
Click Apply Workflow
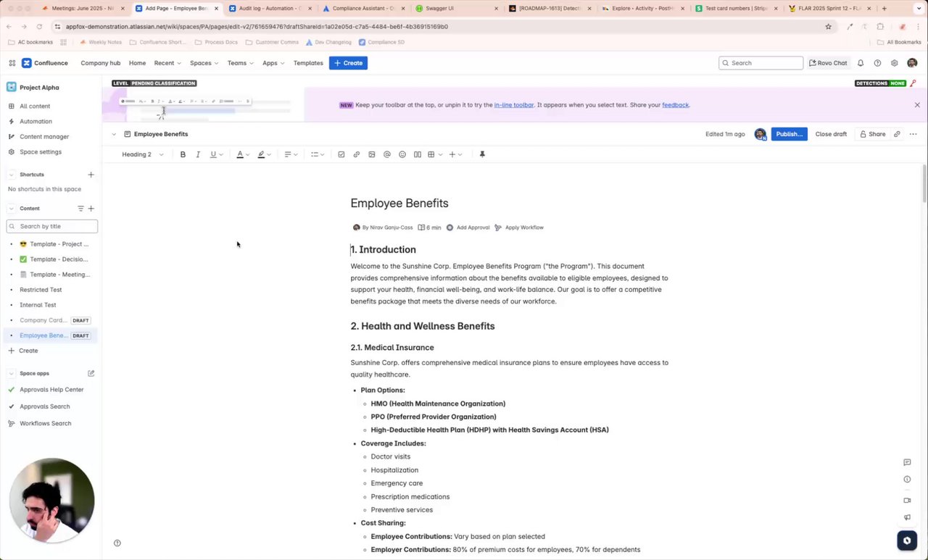pyautogui.click(x=519, y=227)
